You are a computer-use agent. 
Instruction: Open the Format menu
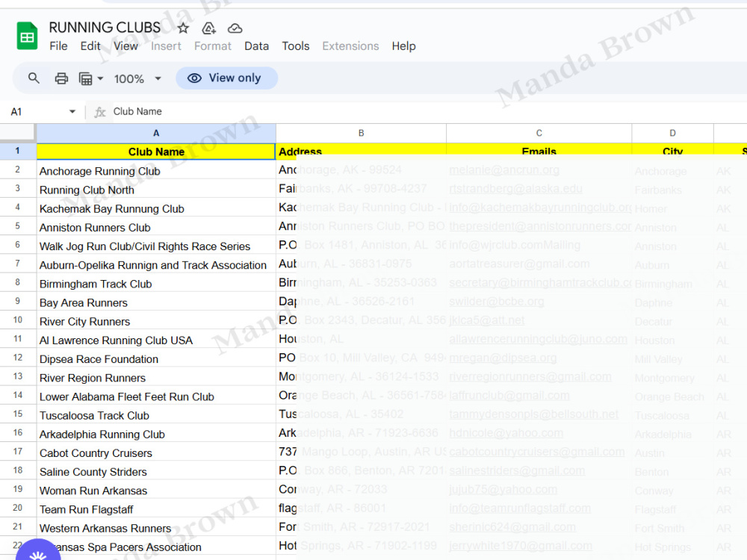pyautogui.click(x=212, y=46)
